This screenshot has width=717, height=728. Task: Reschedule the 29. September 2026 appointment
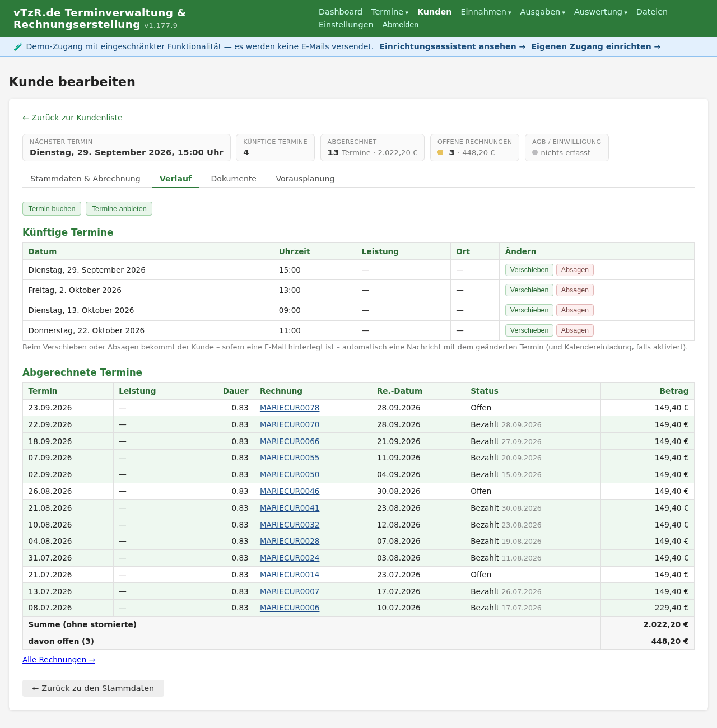[x=529, y=270]
